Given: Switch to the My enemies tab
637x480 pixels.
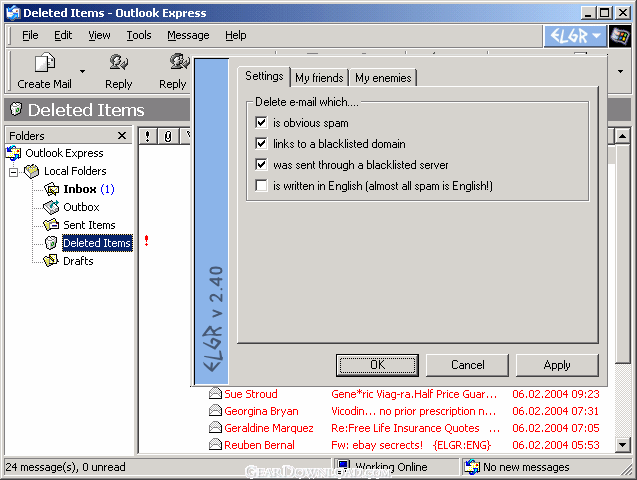Looking at the screenshot, I should click(x=383, y=78).
